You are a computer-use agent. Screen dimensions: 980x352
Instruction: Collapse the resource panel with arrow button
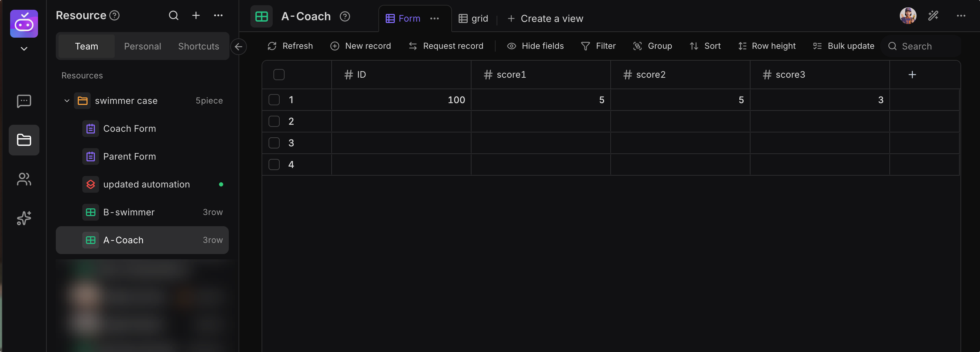pos(239,47)
